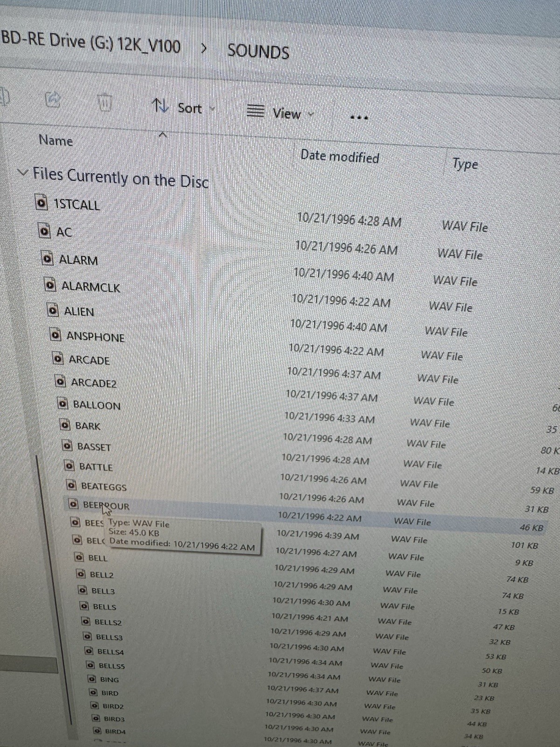Click the Delete trash can icon
This screenshot has height=747, width=560.
tap(105, 102)
